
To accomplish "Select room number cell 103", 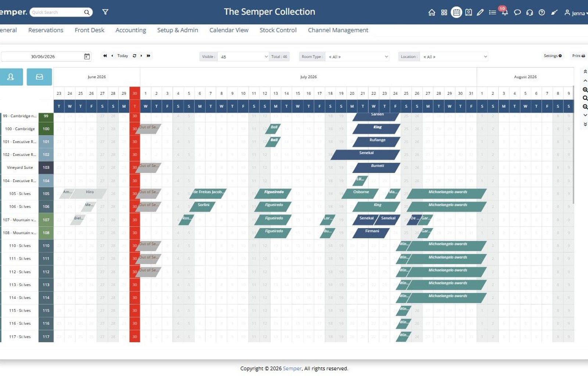I will [x=46, y=167].
